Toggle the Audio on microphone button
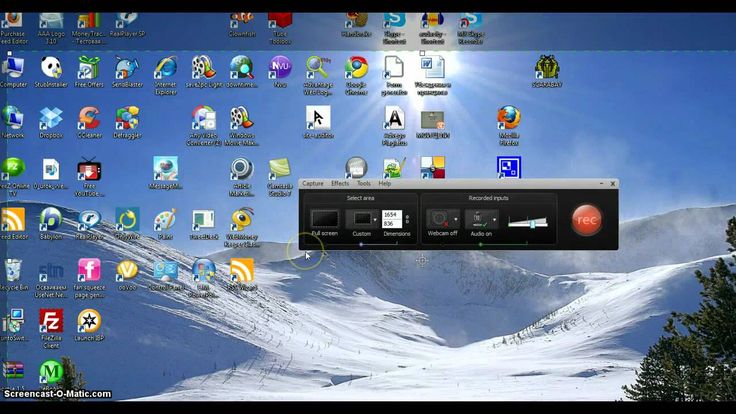The image size is (736, 414). pyautogui.click(x=478, y=219)
